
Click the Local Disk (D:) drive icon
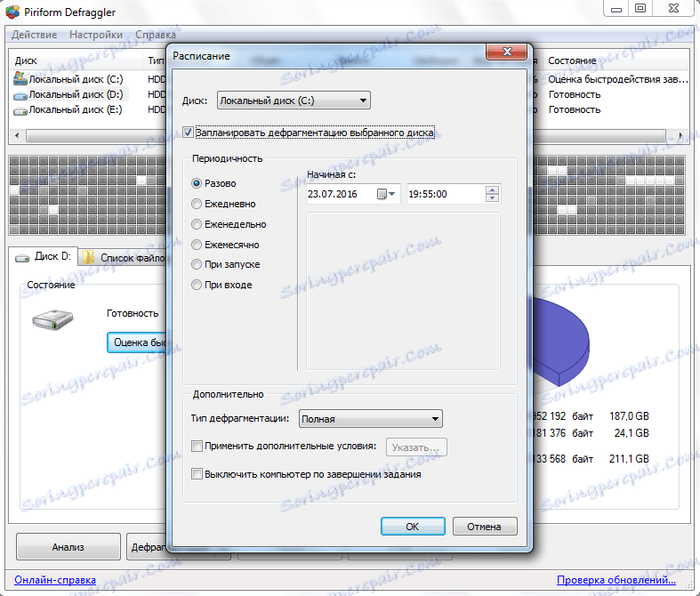pyautogui.click(x=20, y=95)
